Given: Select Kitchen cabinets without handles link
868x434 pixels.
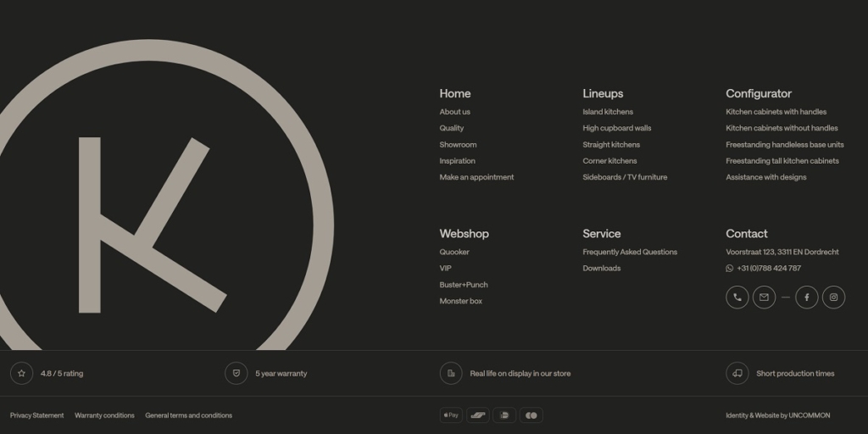Looking at the screenshot, I should [x=781, y=128].
